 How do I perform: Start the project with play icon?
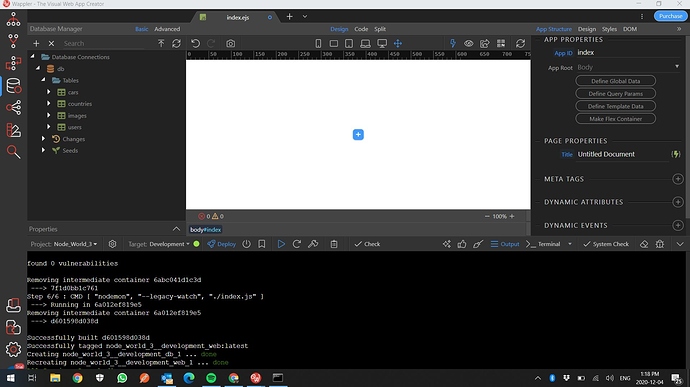tap(281, 244)
